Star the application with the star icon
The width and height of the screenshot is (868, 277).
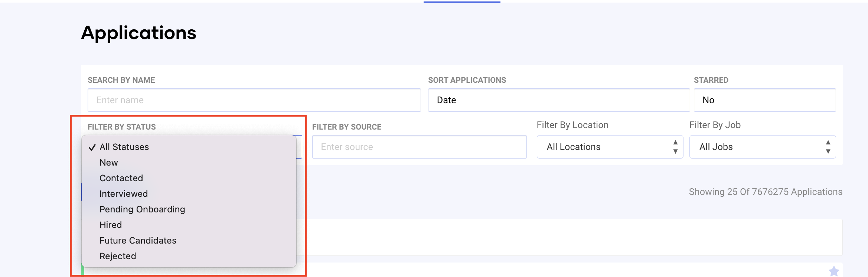(x=834, y=271)
